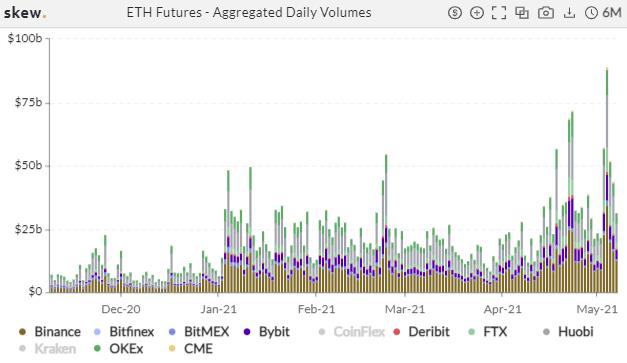Click the chart title 'ETH Futures - Aggregated Daily Volumes'

pyautogui.click(x=249, y=12)
